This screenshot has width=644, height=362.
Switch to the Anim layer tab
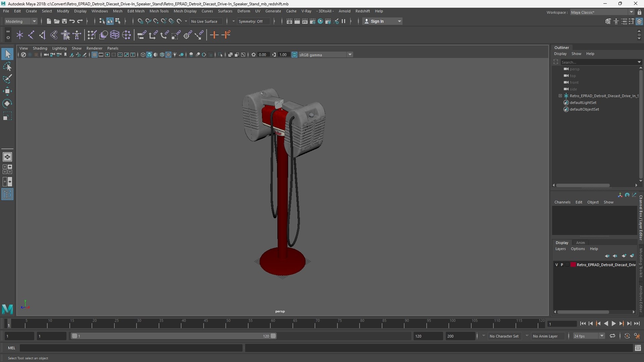pos(580,243)
